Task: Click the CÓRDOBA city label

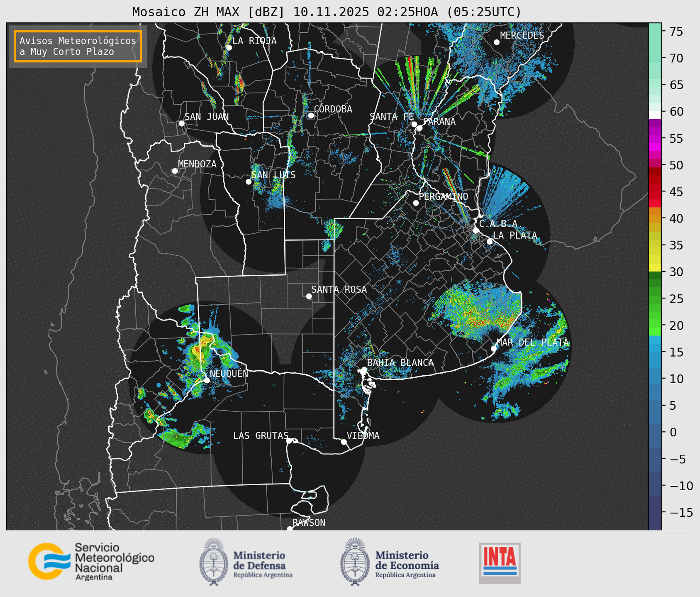Action: pos(333,109)
